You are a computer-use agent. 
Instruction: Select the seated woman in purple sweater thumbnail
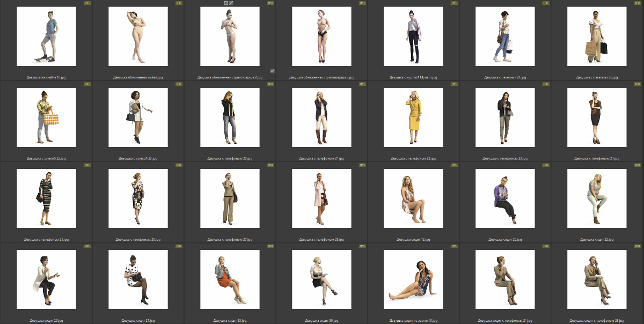(505, 198)
